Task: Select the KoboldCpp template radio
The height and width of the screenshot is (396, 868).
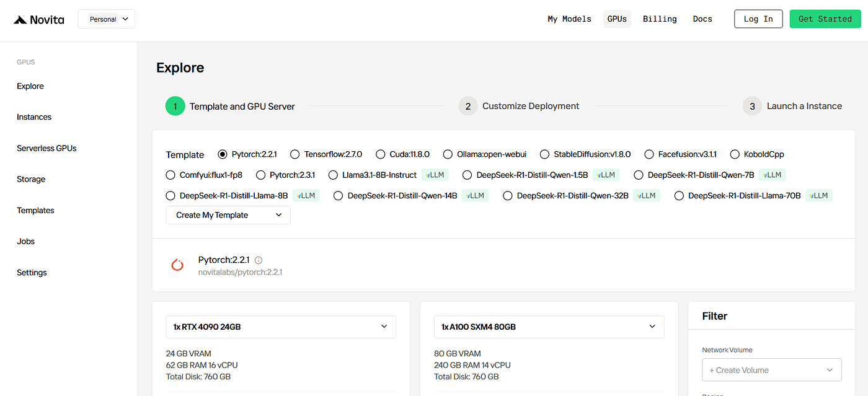Action: pos(735,154)
